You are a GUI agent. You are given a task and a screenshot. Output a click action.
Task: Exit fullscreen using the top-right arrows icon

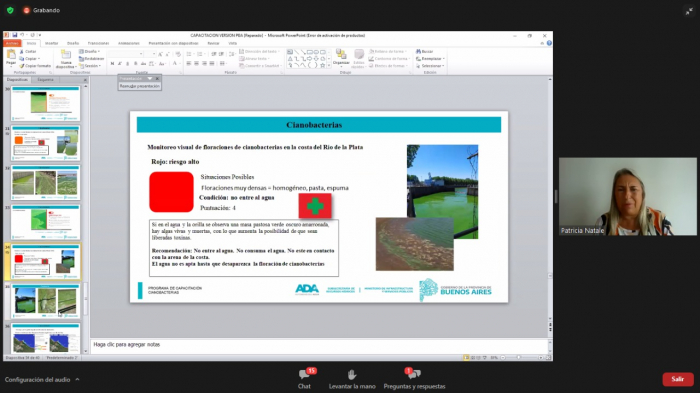point(689,12)
